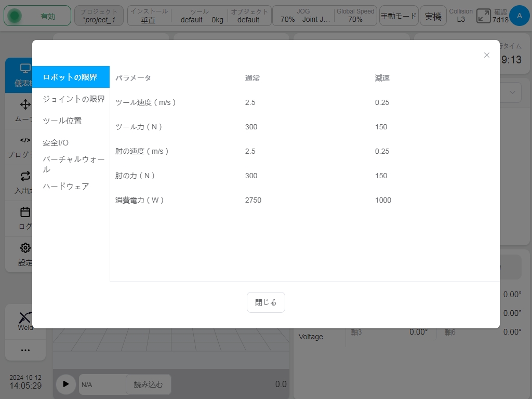The image size is (532, 399).
Task: Expand the dropdown chevron at right
Action: (x=512, y=92)
